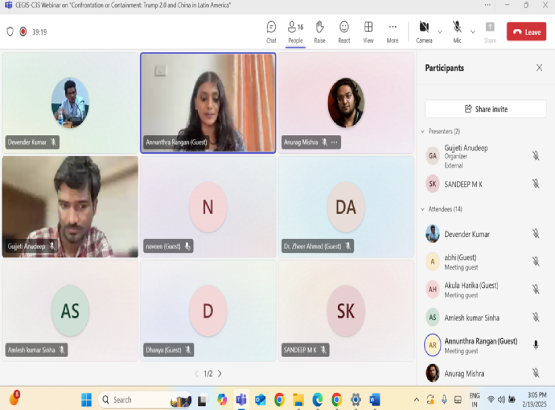Close the Participants panel
555x410 pixels.
pos(539,68)
